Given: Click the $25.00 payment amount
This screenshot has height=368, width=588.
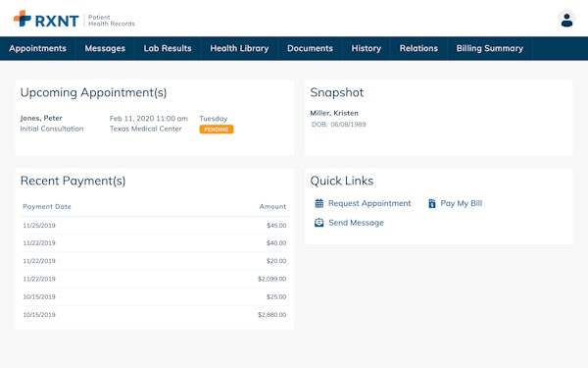Looking at the screenshot, I should [x=276, y=296].
